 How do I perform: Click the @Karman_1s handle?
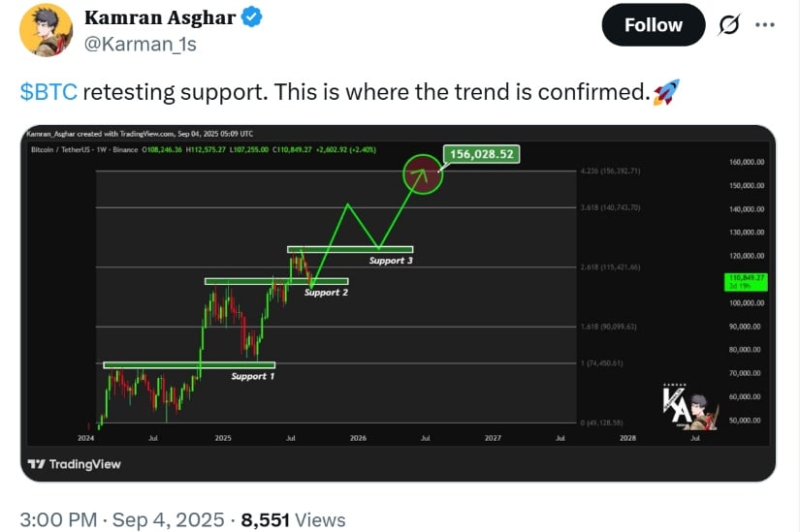tap(140, 45)
